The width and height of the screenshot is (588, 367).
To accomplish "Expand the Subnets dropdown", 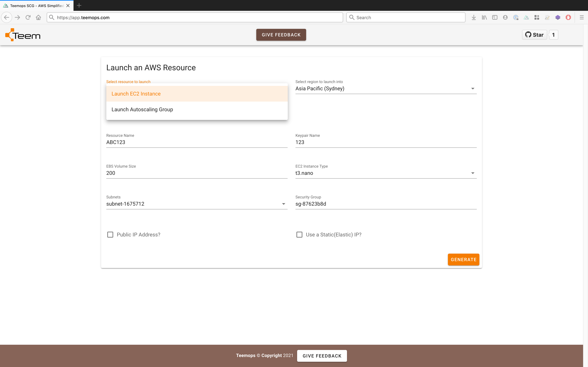I will 197,204.
